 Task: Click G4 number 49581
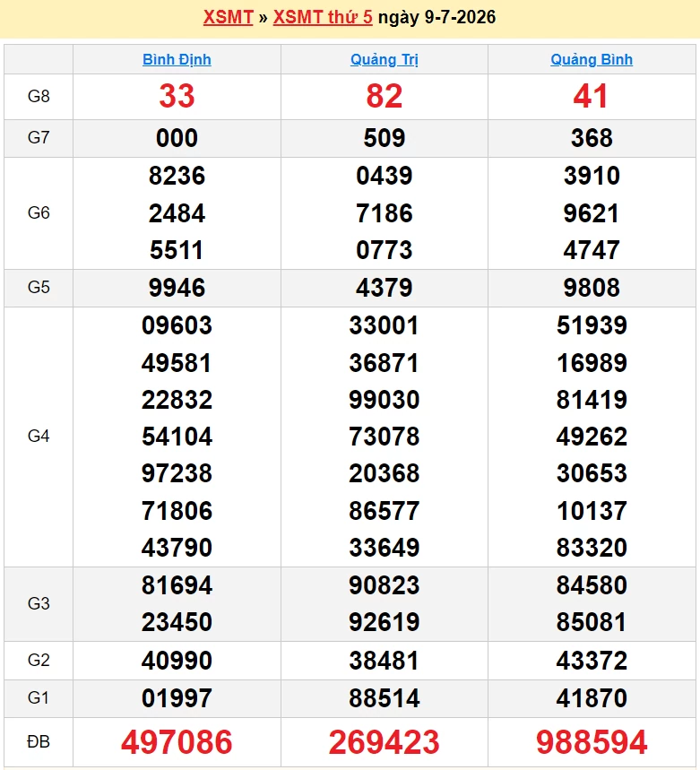pos(177,363)
